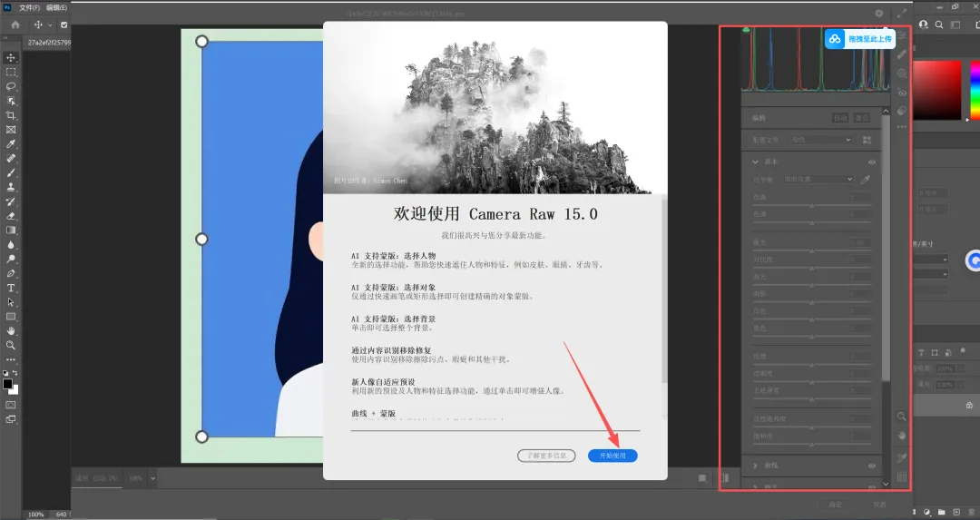The image size is (980, 520).
Task: Click the tint slider handle
Action: click(x=812, y=221)
